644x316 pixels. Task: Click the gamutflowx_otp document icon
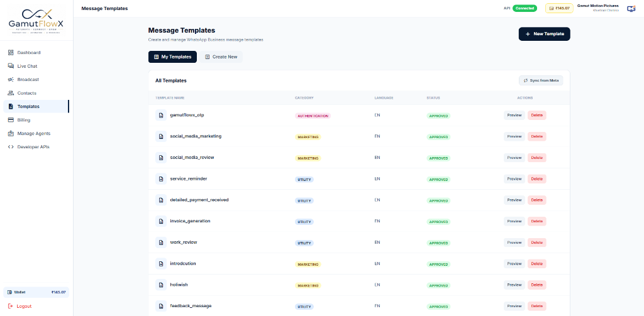click(x=161, y=116)
